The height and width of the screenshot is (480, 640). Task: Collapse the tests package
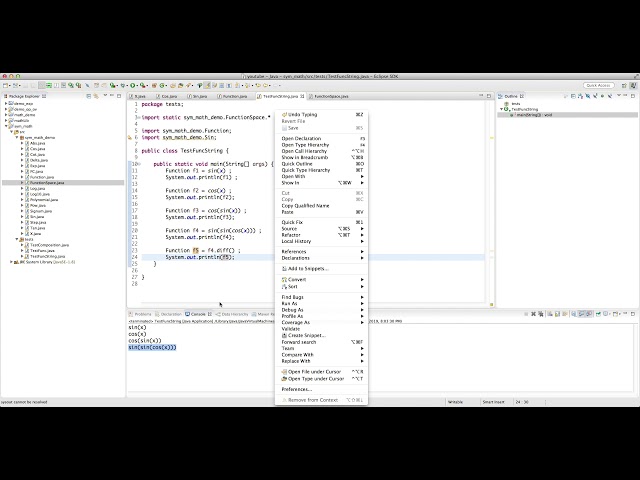[x=17, y=239]
